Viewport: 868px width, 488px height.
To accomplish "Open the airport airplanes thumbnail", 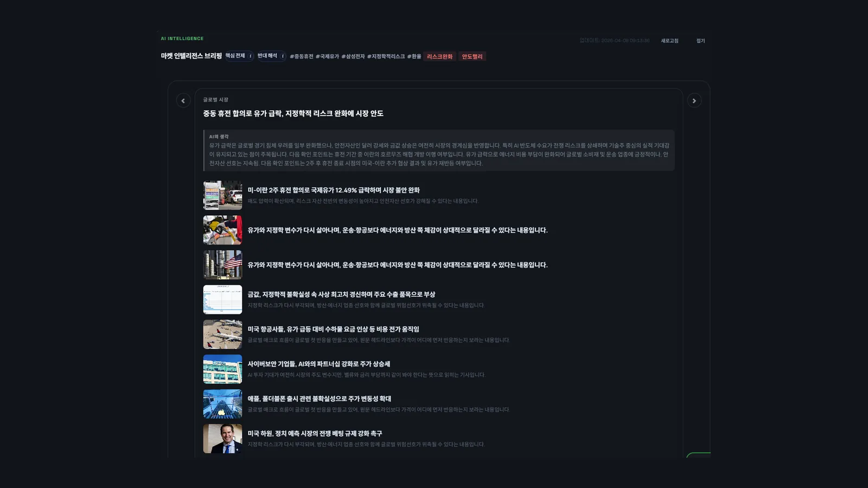I will (x=222, y=335).
